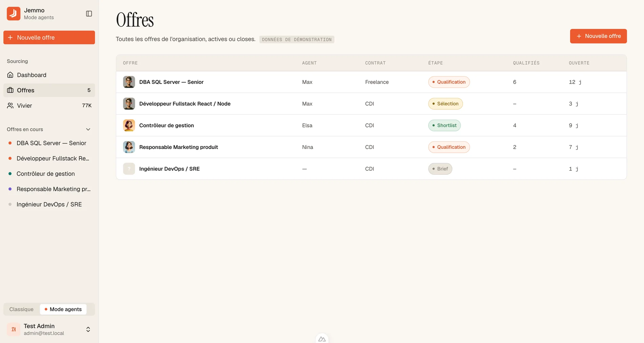The image size is (644, 343).
Task: Open Vivier in the sidebar
Action: click(49, 106)
